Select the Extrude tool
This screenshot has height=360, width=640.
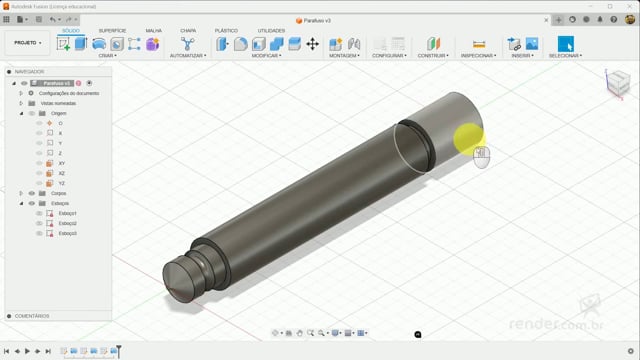pyautogui.click(x=81, y=44)
